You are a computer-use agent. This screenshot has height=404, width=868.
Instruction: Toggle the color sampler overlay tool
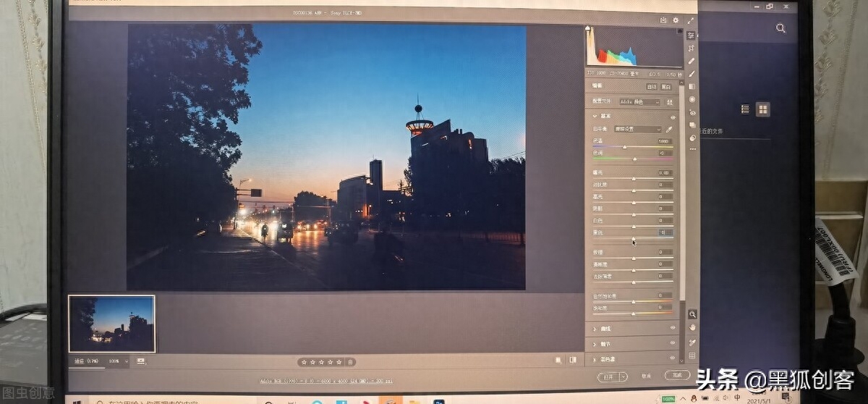click(692, 342)
